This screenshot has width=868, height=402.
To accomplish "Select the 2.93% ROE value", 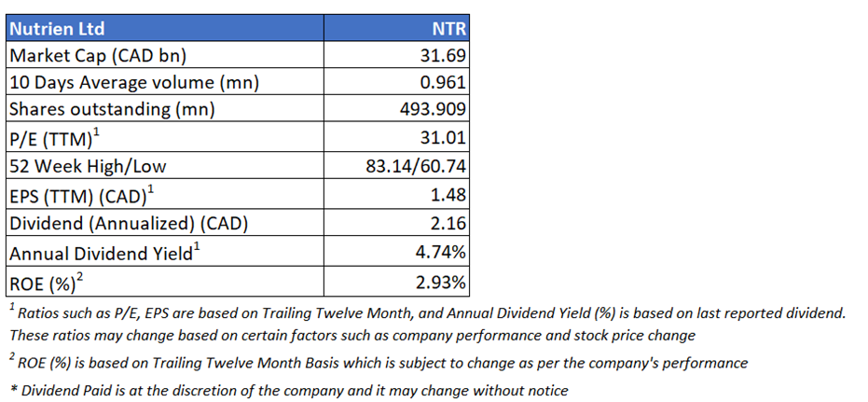I will click(x=440, y=282).
